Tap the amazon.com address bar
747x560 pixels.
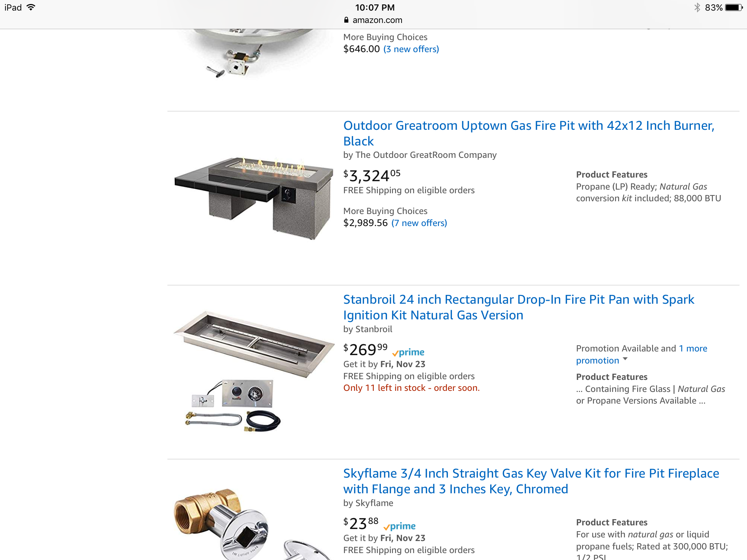[x=373, y=20]
